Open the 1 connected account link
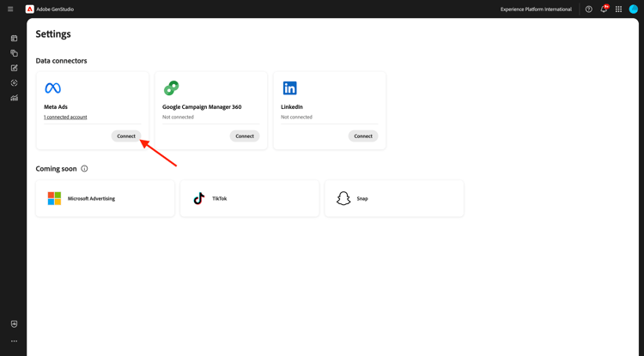Screen dimensions: 644x356 point(65,117)
